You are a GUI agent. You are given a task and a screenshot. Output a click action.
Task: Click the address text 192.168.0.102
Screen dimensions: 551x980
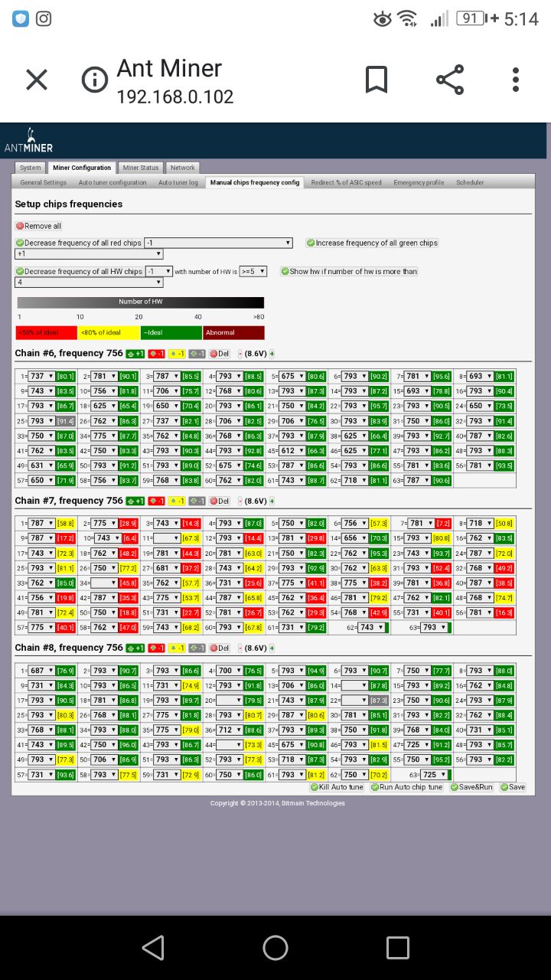175,98
